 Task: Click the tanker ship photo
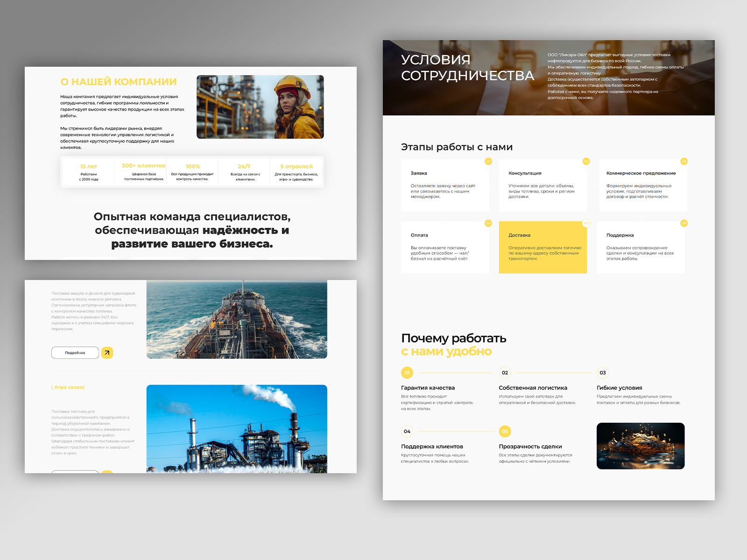point(237,319)
